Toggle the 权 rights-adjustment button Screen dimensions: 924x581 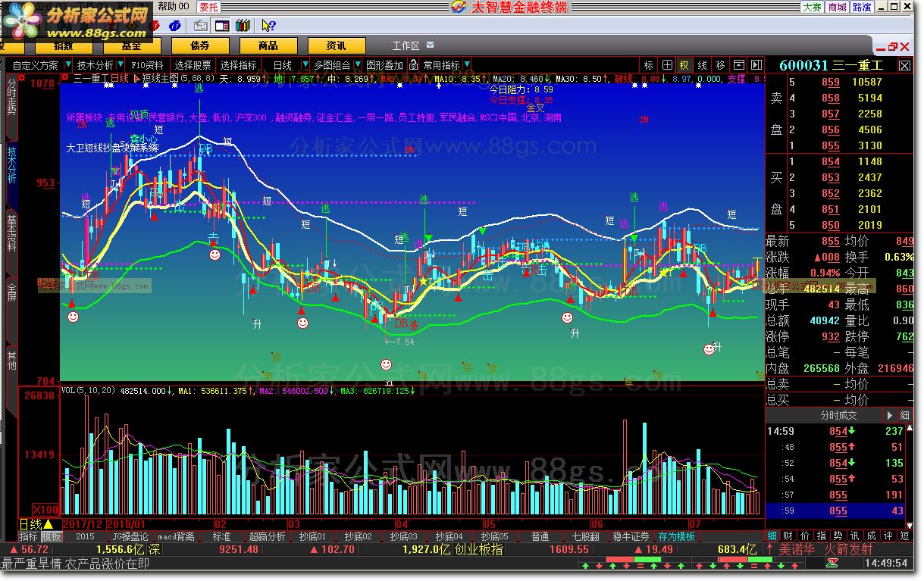pyautogui.click(x=684, y=65)
